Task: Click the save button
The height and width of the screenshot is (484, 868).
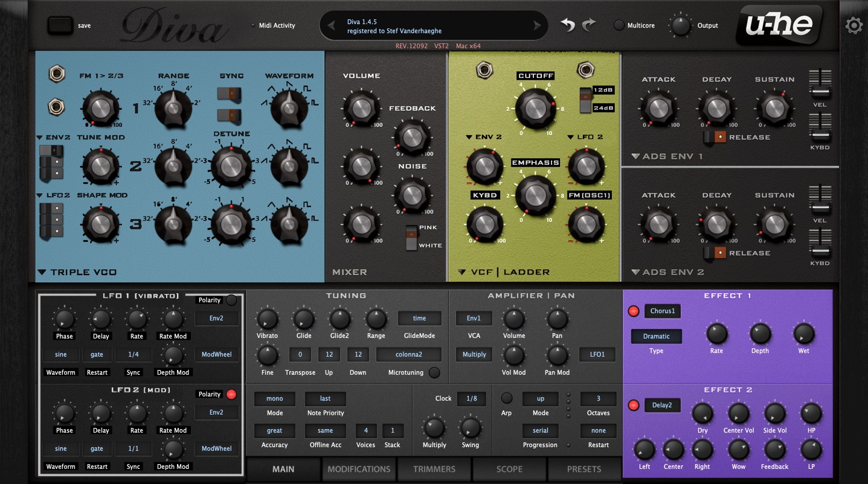Action: click(60, 25)
